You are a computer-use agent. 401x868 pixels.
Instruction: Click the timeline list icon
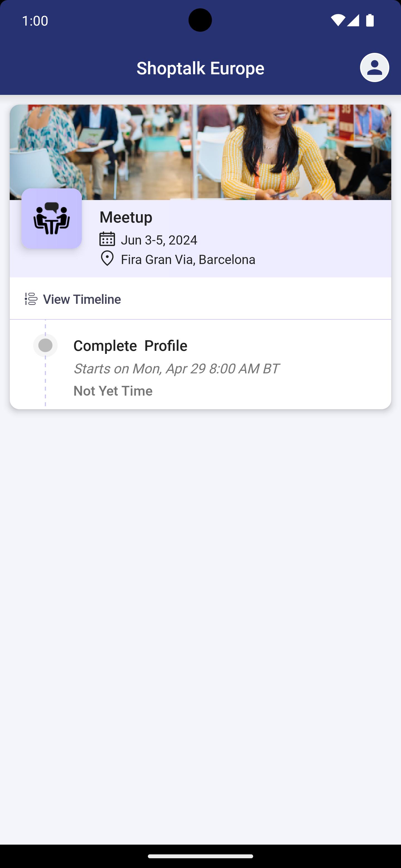tap(31, 299)
